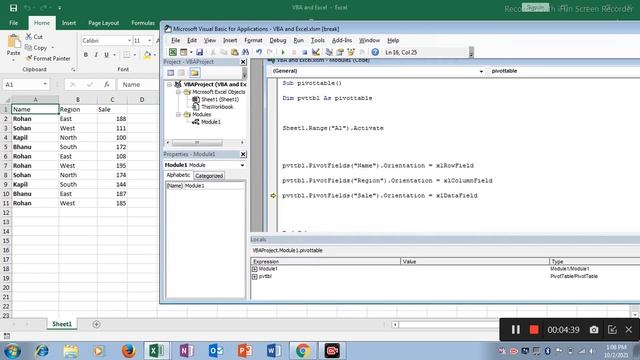
Task: Collapse Modules folder in project tree
Action: (178, 115)
